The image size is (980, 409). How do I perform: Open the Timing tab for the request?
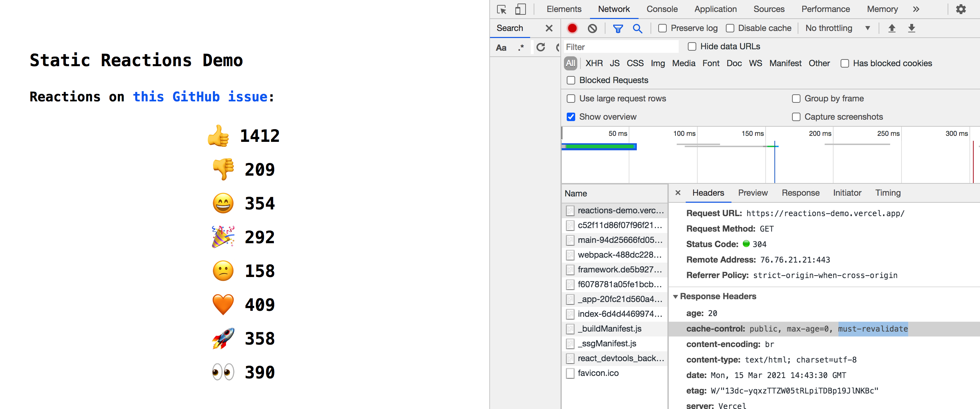point(887,193)
